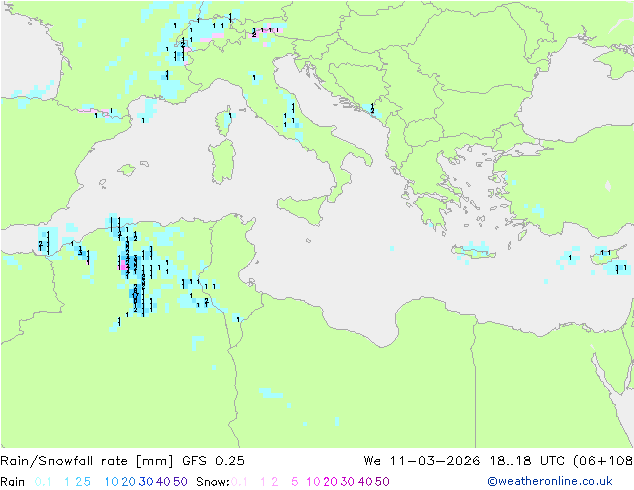
Task: Select the Snow legend value 0.1
Action: [239, 482]
